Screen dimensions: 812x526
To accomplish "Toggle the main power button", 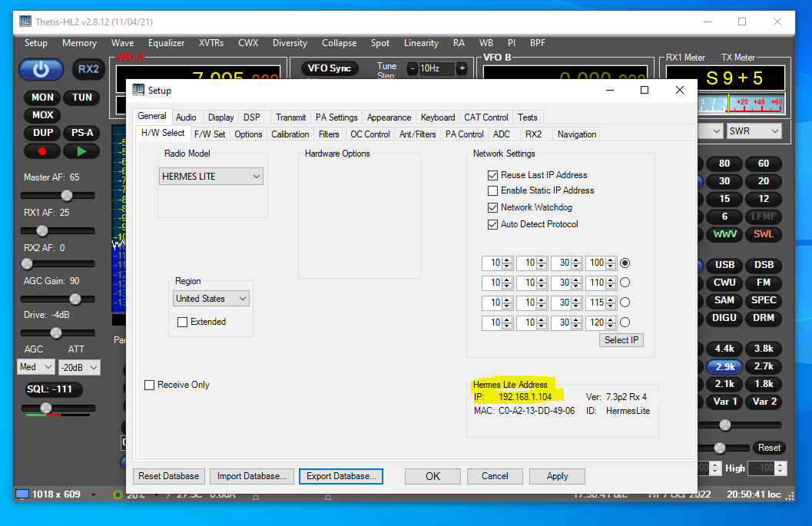I will 41,69.
